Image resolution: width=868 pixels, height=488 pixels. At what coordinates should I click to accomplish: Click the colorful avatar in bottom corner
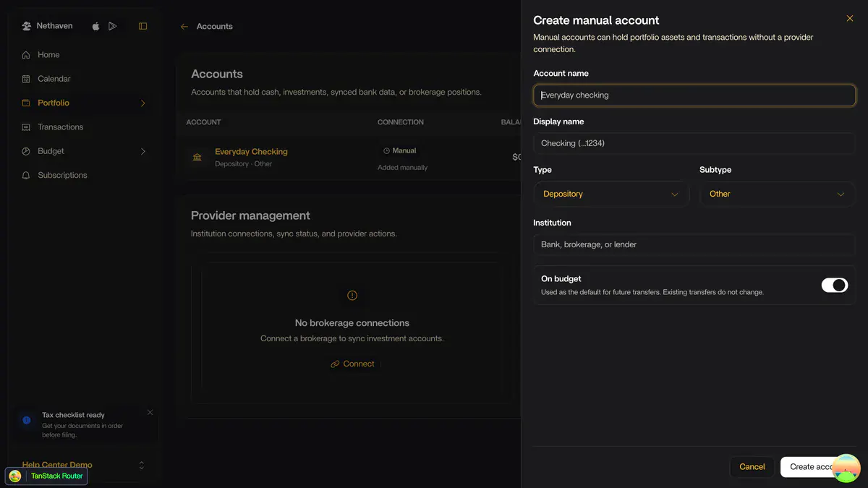tap(846, 468)
